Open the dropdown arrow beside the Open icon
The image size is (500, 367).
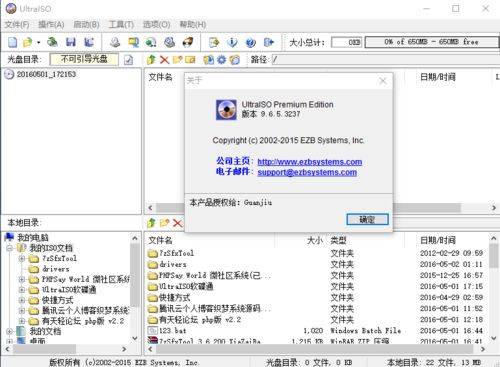click(x=38, y=42)
